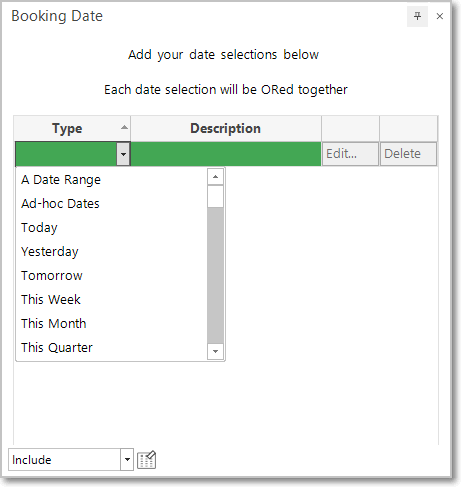Select This Week option
461x487 pixels.
(51, 300)
